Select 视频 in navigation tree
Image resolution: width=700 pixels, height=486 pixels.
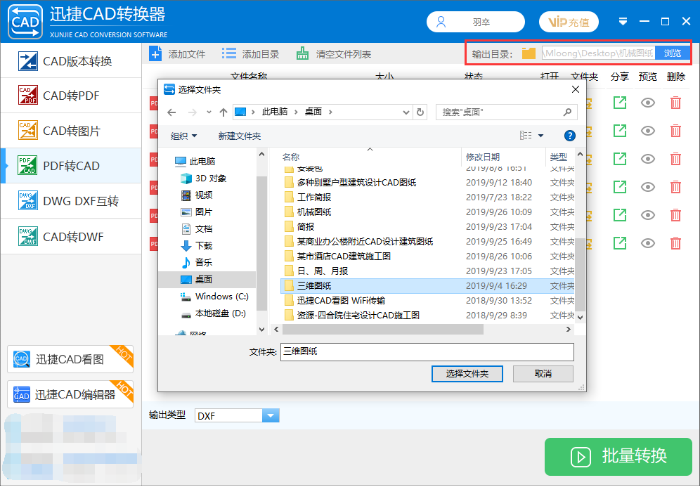tap(197, 195)
